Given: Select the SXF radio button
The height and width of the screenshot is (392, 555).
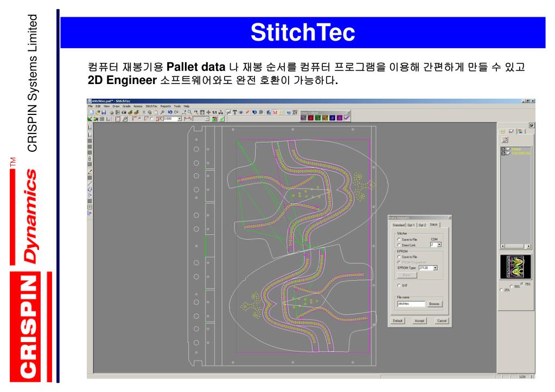Looking at the screenshot, I should pyautogui.click(x=399, y=285).
